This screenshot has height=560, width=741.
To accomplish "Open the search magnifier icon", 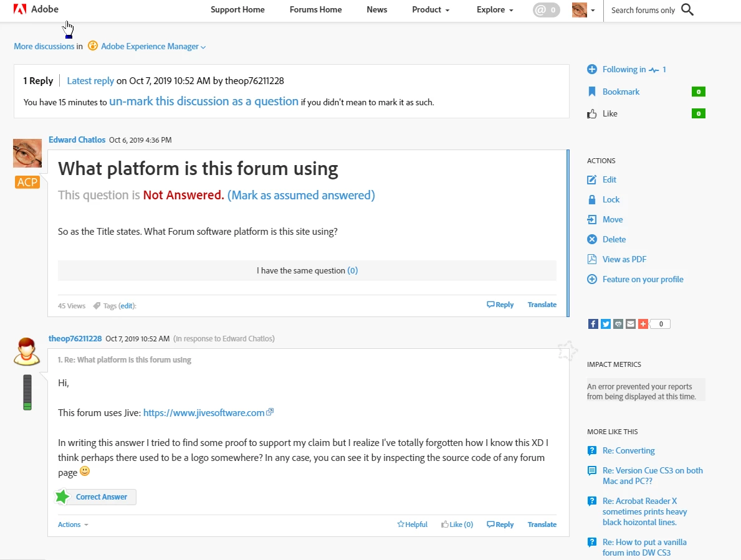I will [x=687, y=10].
